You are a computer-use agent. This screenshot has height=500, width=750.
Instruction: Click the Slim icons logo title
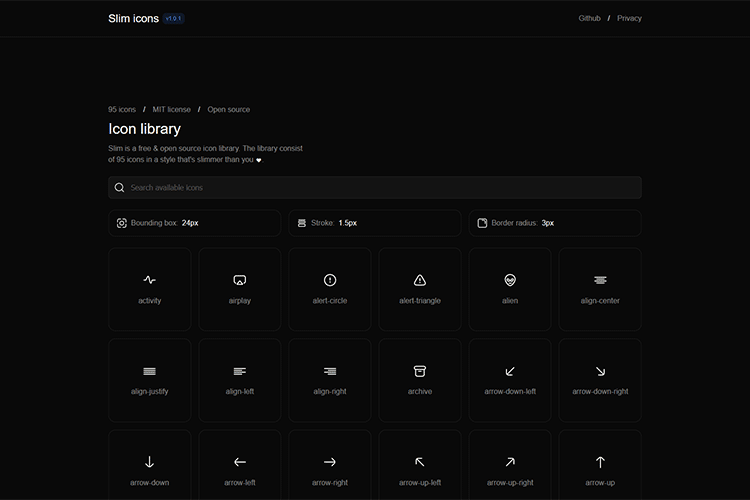point(133,18)
